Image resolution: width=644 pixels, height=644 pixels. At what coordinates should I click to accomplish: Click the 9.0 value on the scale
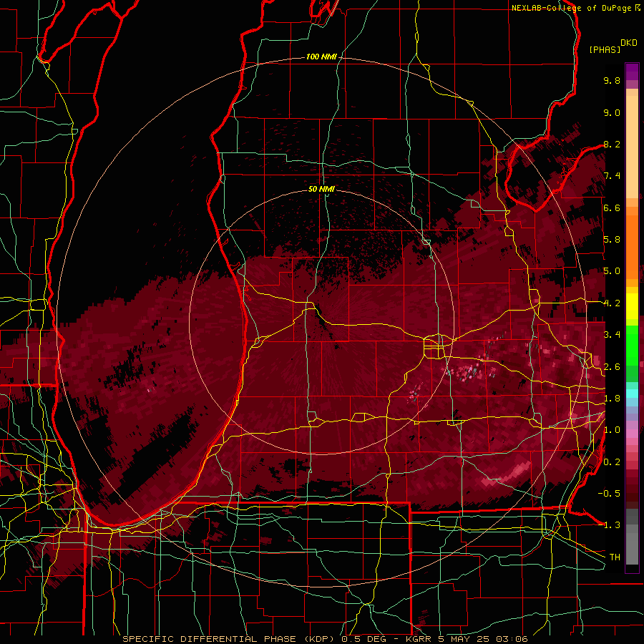point(612,112)
